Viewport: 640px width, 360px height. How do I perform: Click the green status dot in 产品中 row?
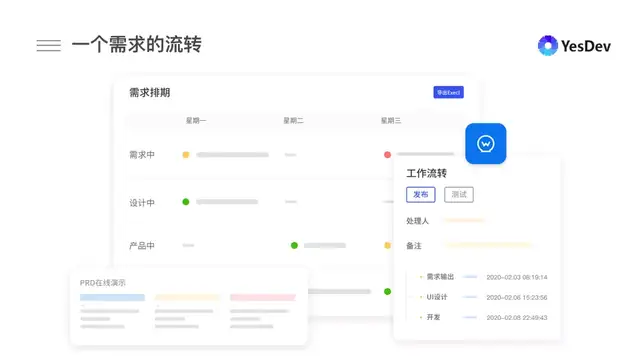tap(294, 245)
